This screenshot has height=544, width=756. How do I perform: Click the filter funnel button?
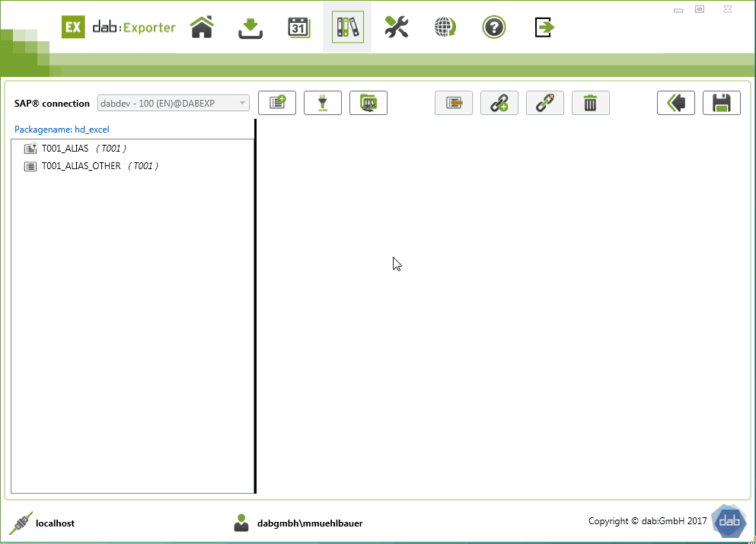coord(323,103)
